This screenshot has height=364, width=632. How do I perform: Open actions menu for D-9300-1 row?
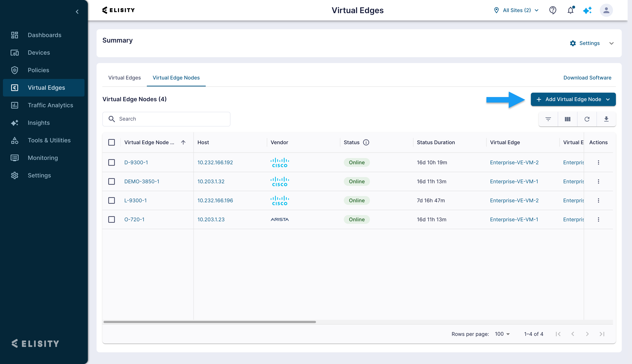click(x=598, y=162)
